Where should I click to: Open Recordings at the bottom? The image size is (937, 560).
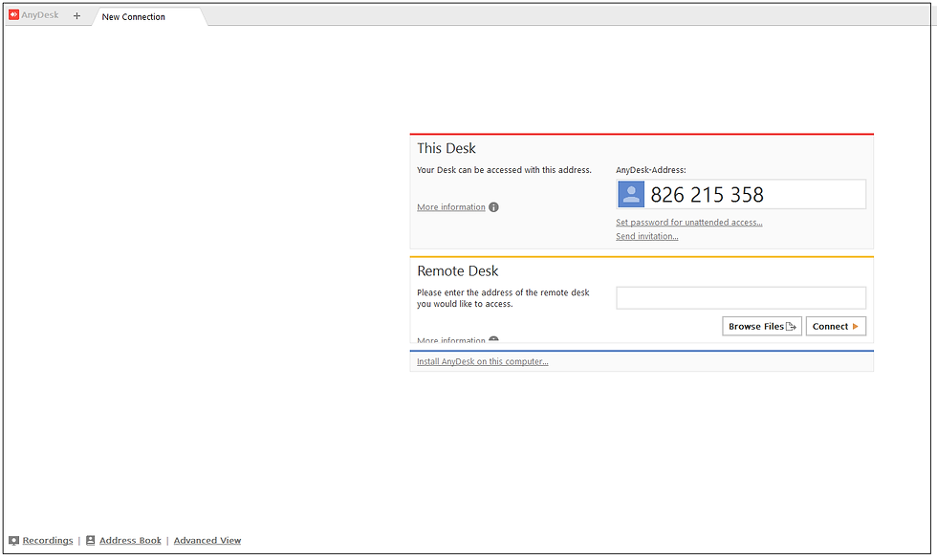pos(48,540)
